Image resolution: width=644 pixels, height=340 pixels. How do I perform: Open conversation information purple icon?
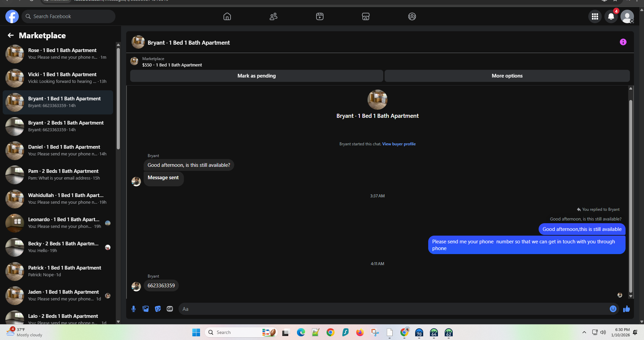tap(623, 42)
